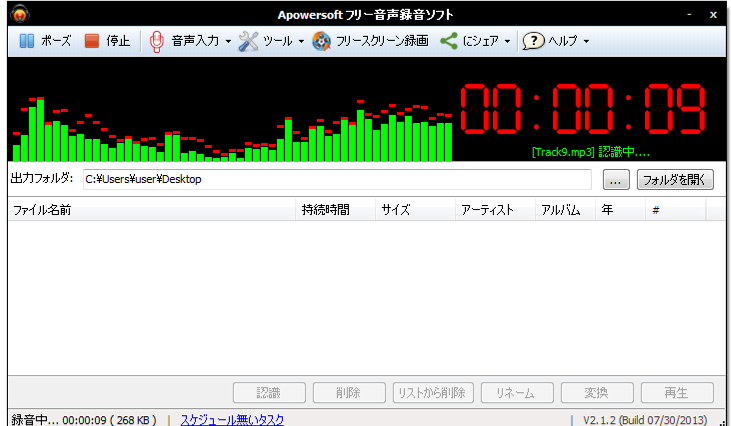
Task: Sort by ファイル名前 column header
Action: pyautogui.click(x=152, y=210)
